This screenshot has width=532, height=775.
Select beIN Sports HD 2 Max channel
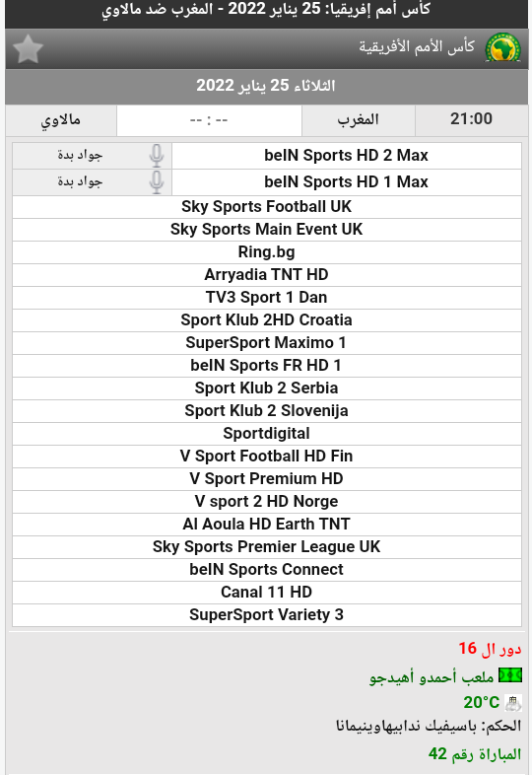click(x=346, y=155)
